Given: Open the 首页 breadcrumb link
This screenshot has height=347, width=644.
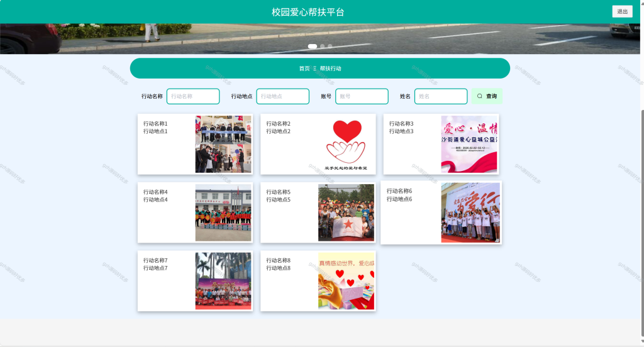Looking at the screenshot, I should click(x=304, y=69).
